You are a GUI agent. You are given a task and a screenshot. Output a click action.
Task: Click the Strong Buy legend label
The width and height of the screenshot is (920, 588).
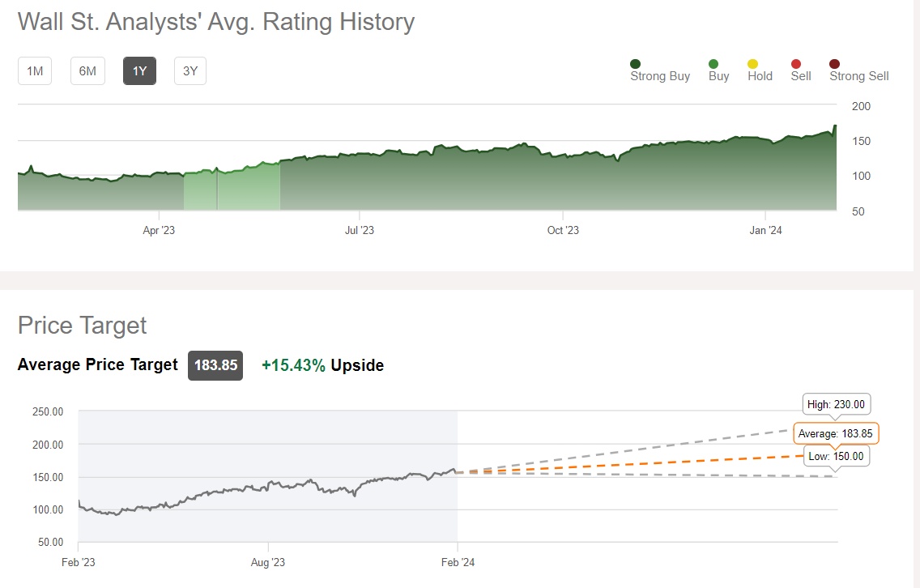(660, 76)
